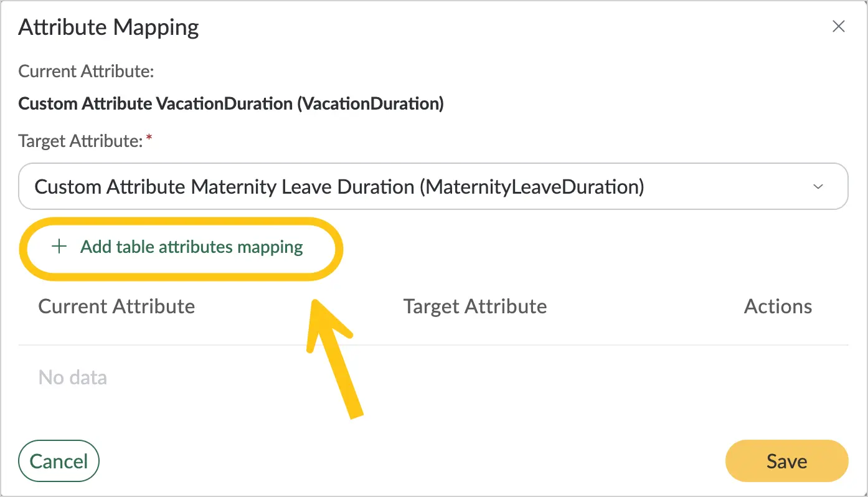The image size is (868, 497).
Task: Select the Target Attribute column header
Action: pos(475,306)
